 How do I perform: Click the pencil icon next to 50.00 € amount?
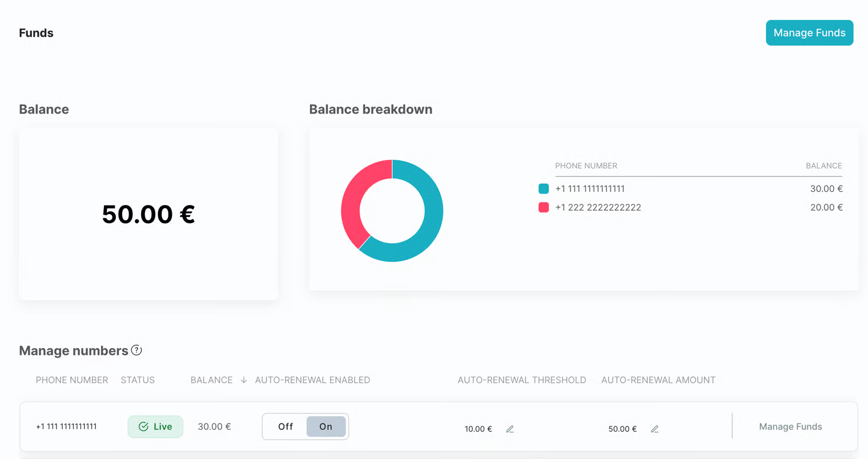click(x=654, y=429)
